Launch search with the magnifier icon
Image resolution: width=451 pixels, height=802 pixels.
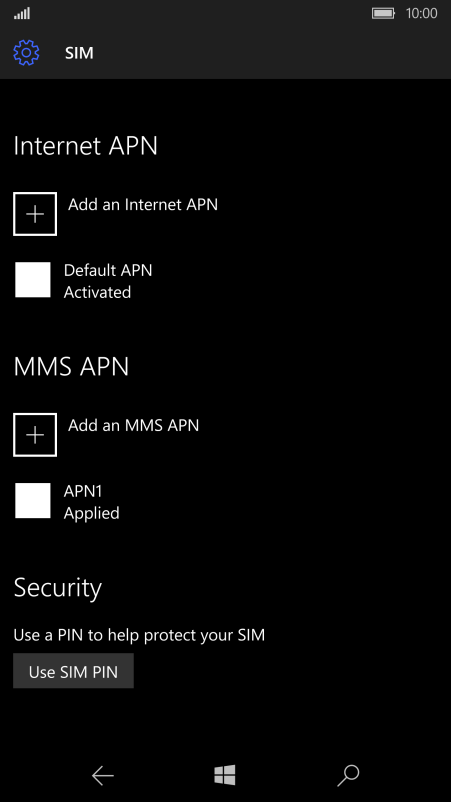[348, 776]
